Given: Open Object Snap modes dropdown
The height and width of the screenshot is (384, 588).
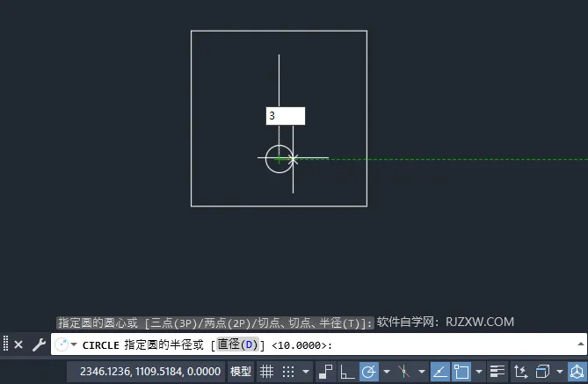Looking at the screenshot, I should tap(479, 372).
